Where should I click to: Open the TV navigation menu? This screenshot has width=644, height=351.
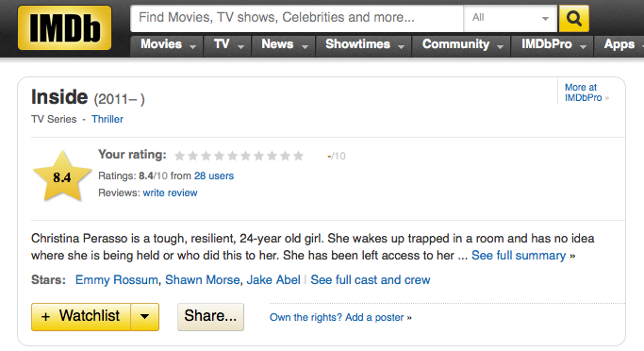tap(228, 44)
